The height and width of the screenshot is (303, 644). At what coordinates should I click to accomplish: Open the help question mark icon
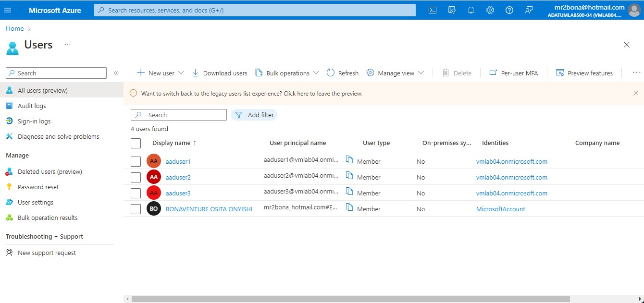[509, 10]
